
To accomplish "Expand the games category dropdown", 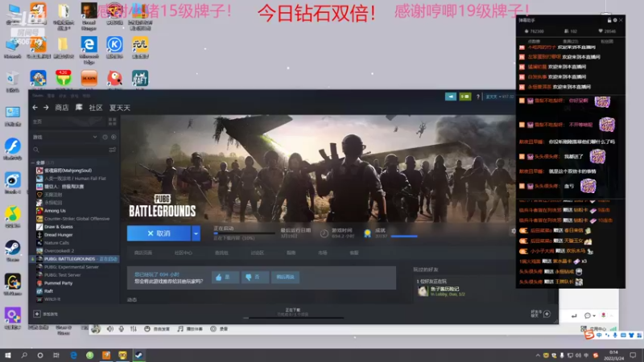I will click(95, 137).
